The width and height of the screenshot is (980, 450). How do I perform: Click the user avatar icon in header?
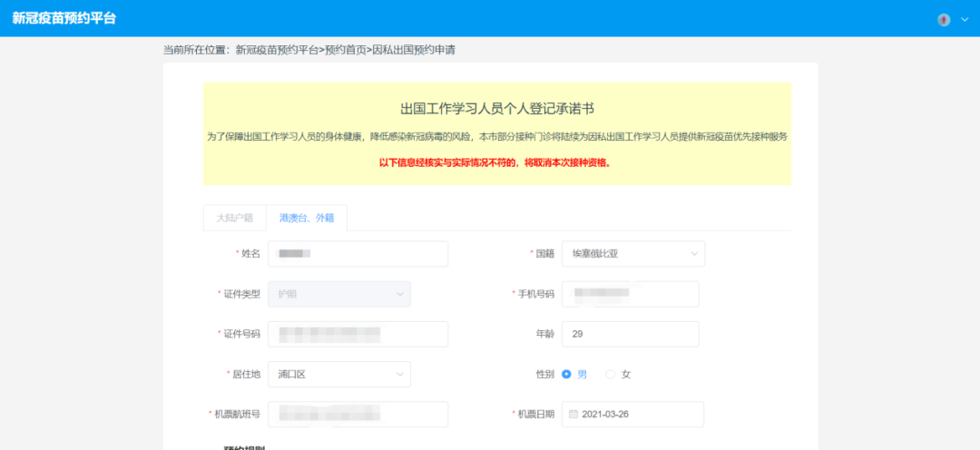tap(944, 19)
